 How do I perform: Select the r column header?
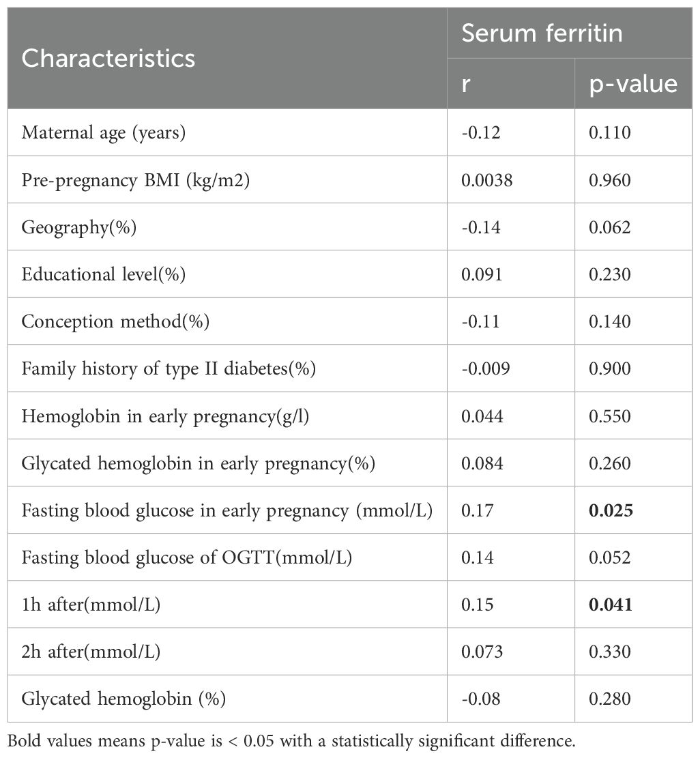coord(466,83)
